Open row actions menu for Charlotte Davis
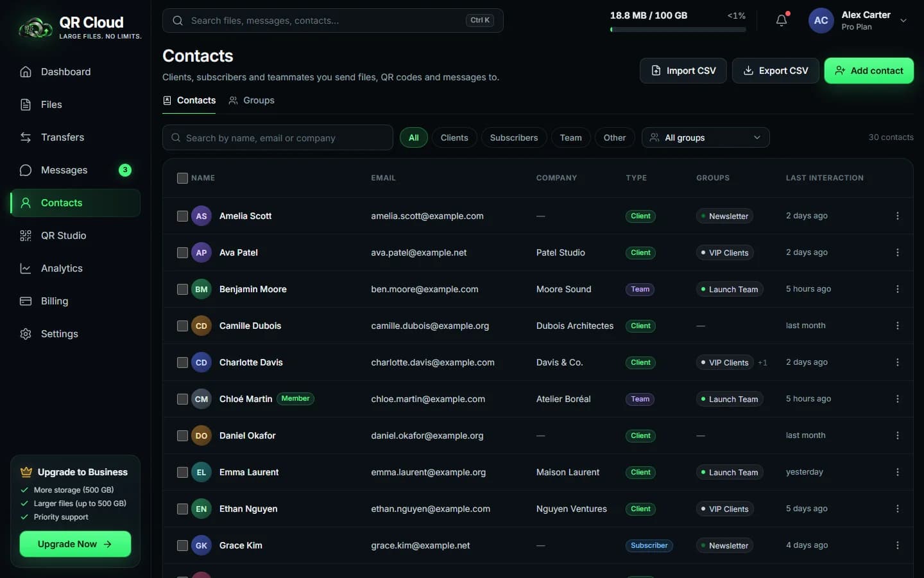 [898, 362]
